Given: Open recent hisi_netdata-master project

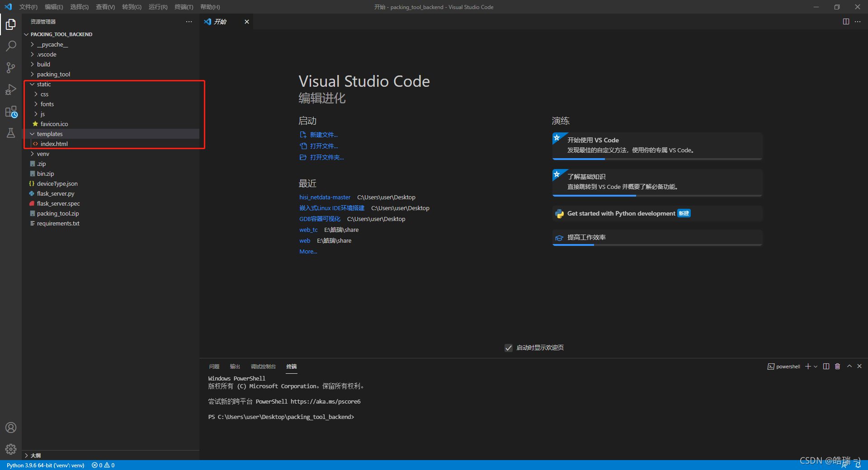Looking at the screenshot, I should (x=325, y=197).
